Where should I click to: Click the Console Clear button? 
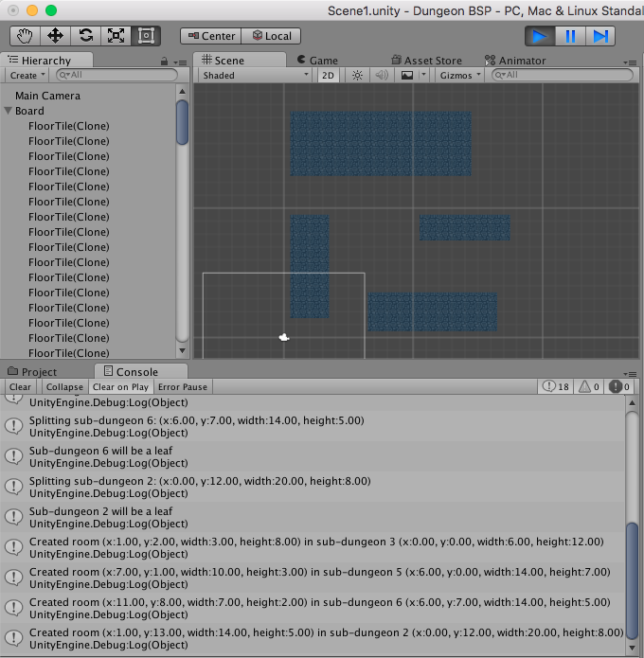[20, 387]
